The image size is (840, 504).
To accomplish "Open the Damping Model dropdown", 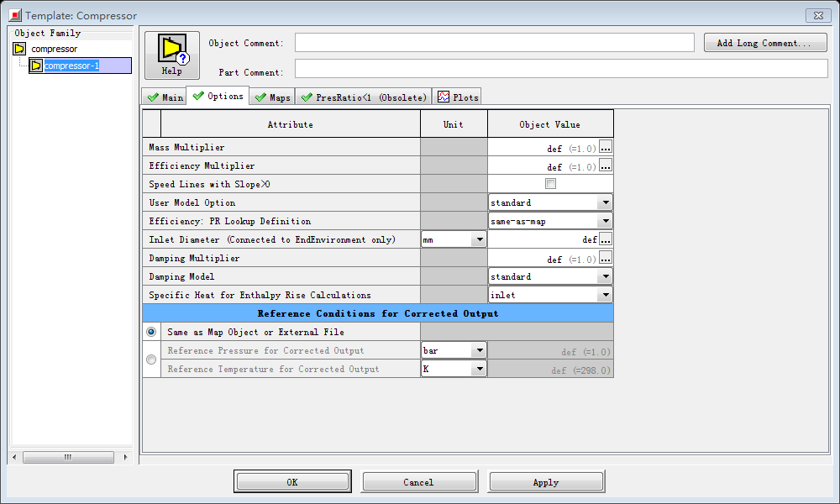I will [x=604, y=276].
